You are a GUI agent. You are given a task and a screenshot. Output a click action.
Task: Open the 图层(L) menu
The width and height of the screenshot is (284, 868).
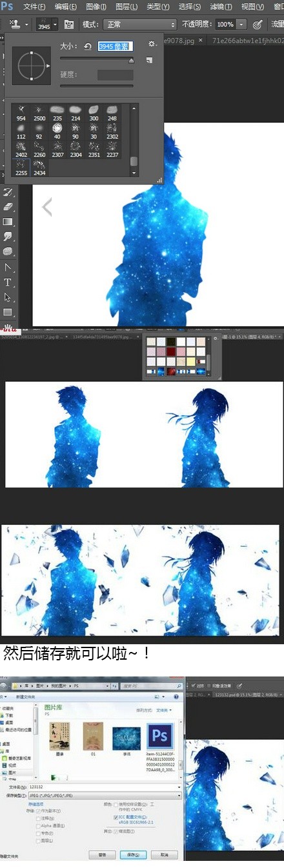coord(126,6)
